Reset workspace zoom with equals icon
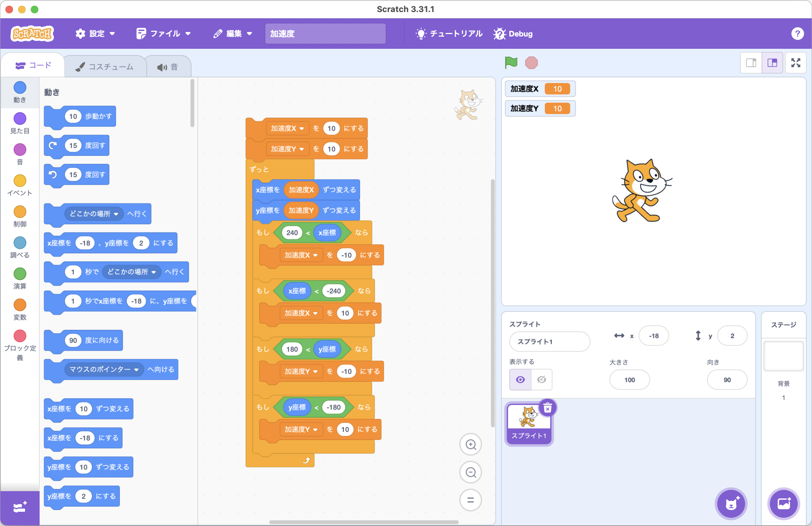The width and height of the screenshot is (812, 526). coord(470,500)
